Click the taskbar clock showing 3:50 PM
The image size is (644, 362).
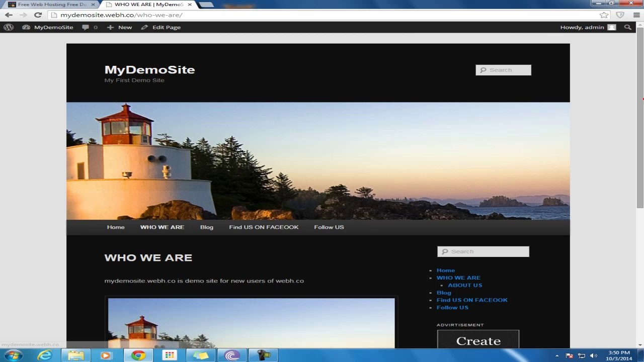pyautogui.click(x=619, y=355)
